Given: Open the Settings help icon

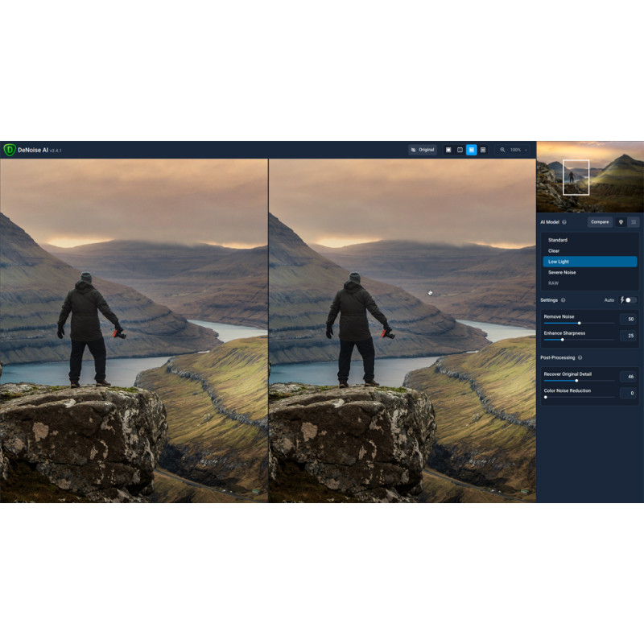Looking at the screenshot, I should [563, 300].
